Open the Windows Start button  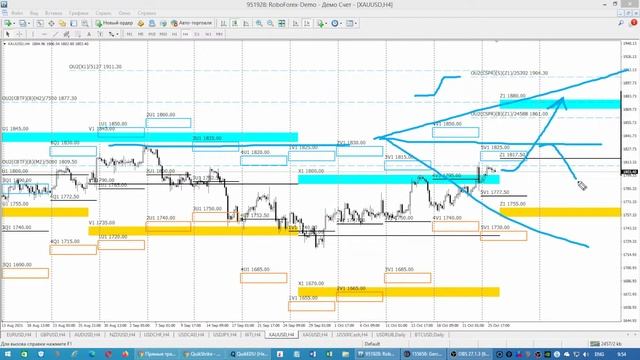click(x=7, y=354)
